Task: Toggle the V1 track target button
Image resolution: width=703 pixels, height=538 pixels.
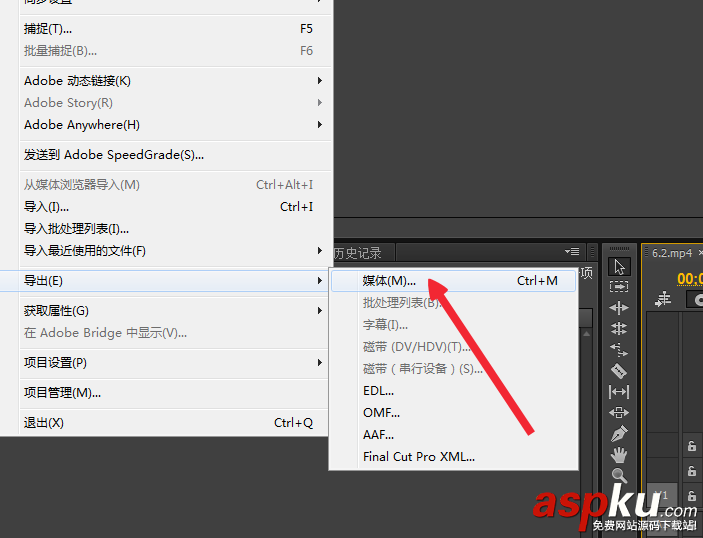Action: 662,496
